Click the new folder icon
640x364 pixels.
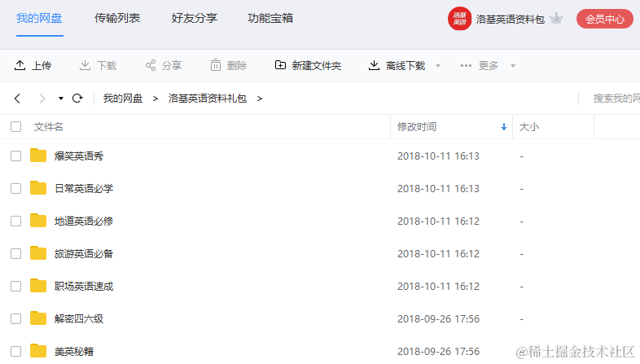pos(280,65)
